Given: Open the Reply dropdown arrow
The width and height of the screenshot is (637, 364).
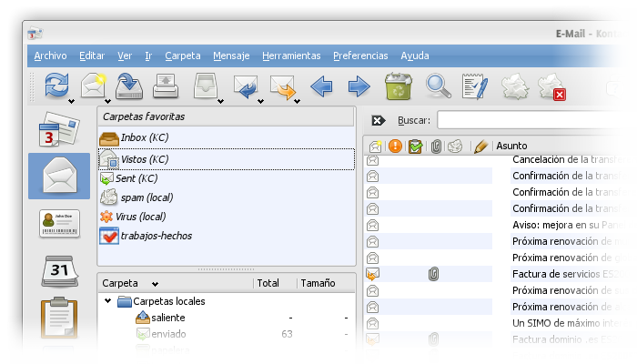Looking at the screenshot, I should (x=261, y=101).
